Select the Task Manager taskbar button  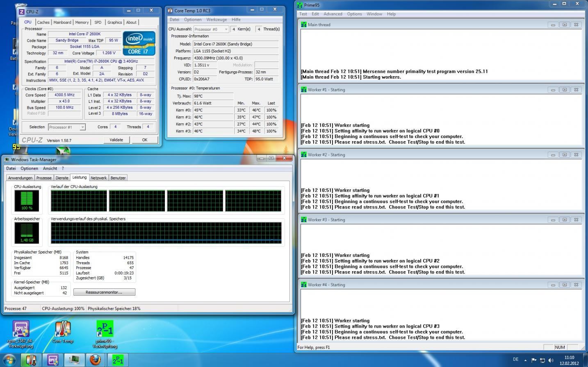pos(74,360)
